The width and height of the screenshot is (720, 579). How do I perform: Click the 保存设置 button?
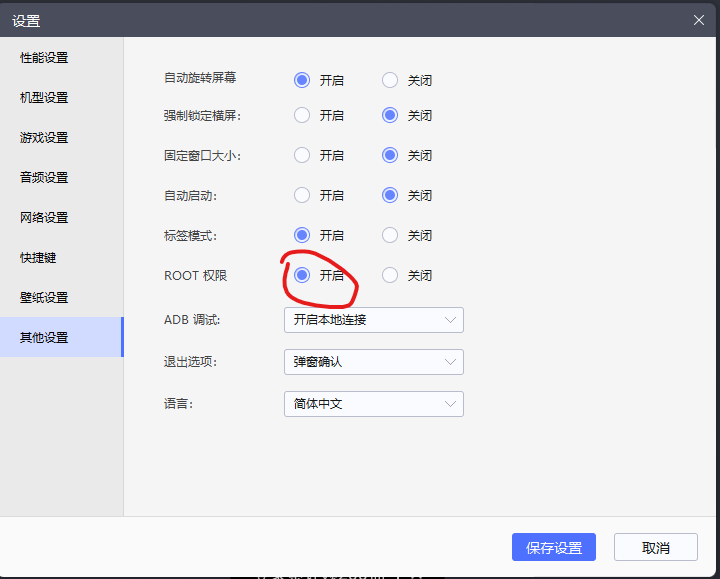coord(554,547)
